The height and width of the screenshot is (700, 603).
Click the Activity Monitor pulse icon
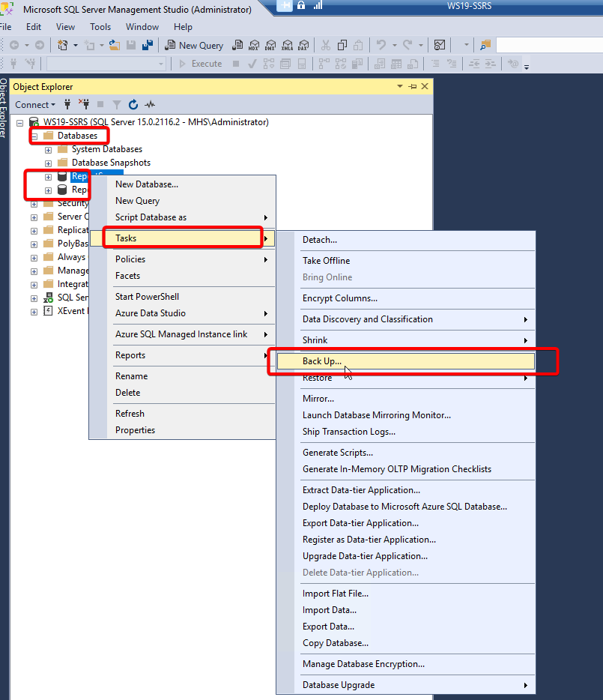tap(150, 104)
